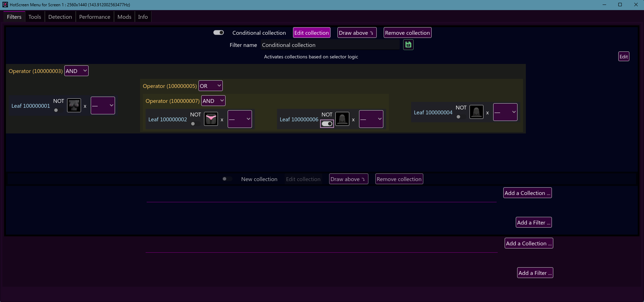Click Add a Collection beside the magenta divider
The image size is (644, 302).
pyautogui.click(x=529, y=243)
